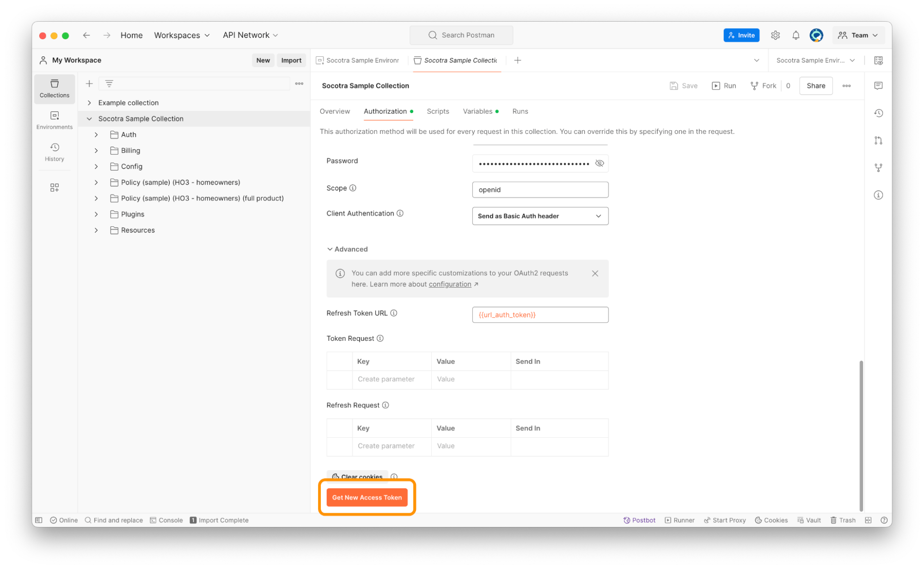
Task: Open the Cookies manager in footer
Action: coord(771,520)
